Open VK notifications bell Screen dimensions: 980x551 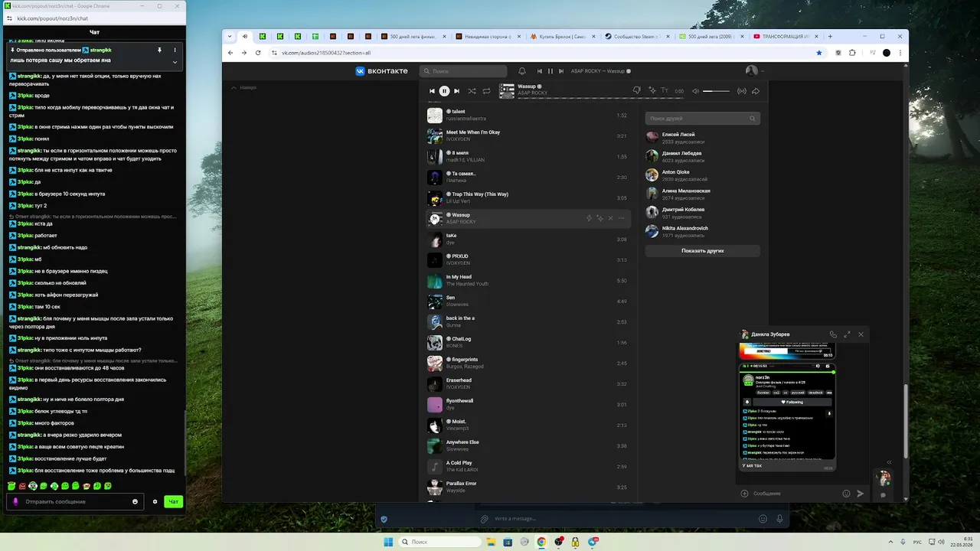point(522,71)
